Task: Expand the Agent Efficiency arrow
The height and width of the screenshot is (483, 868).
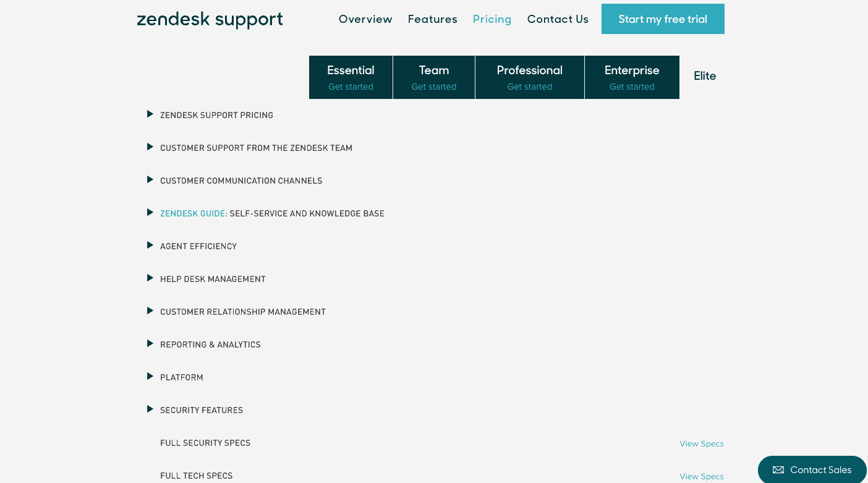Action: pos(150,246)
